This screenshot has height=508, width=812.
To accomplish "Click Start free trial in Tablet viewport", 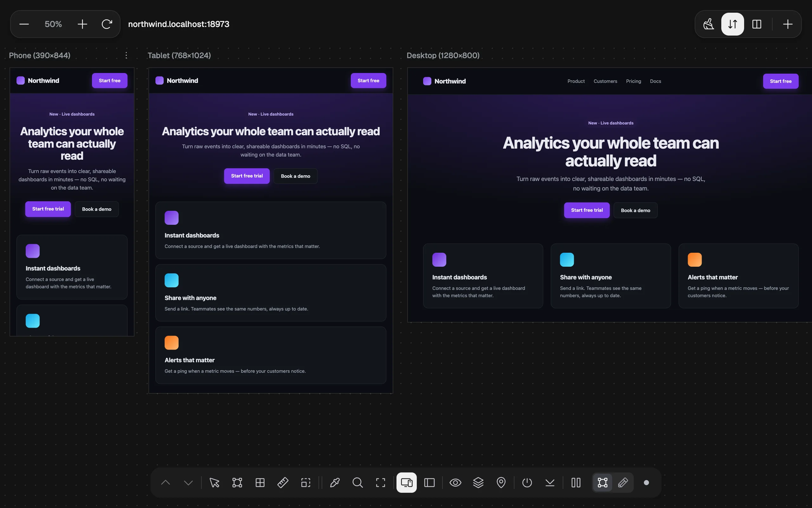I will click(247, 176).
